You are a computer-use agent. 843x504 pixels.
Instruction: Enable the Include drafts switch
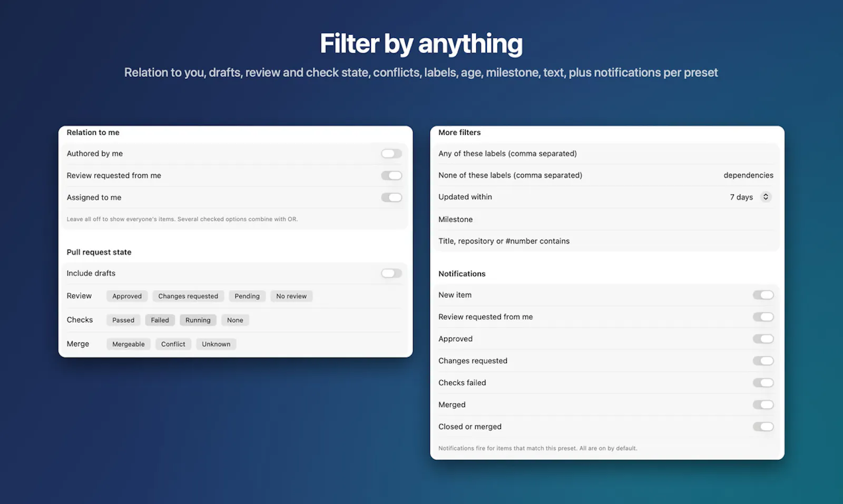pyautogui.click(x=391, y=273)
